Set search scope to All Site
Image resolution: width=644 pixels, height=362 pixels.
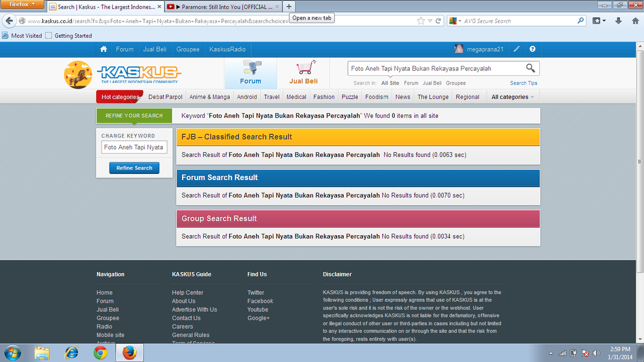click(390, 83)
